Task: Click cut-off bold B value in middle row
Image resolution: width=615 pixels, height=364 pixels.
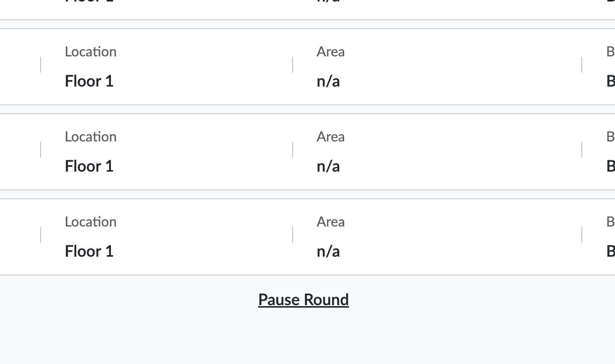Action: pos(611,166)
